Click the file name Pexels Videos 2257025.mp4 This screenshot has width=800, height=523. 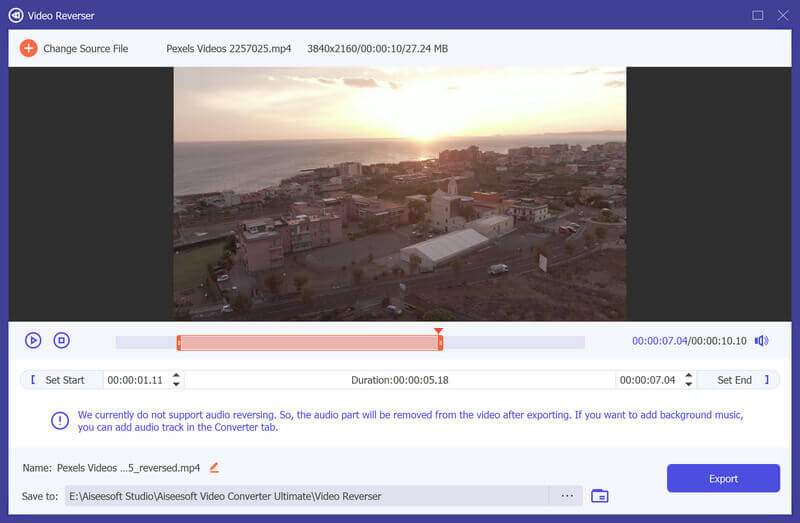pos(229,48)
